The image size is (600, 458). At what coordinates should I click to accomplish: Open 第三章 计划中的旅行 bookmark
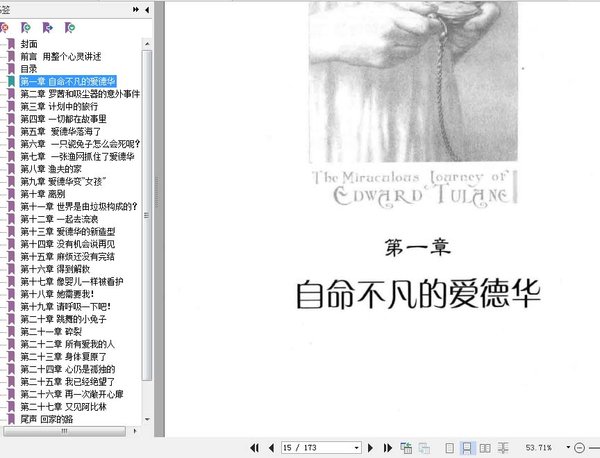pyautogui.click(x=59, y=106)
